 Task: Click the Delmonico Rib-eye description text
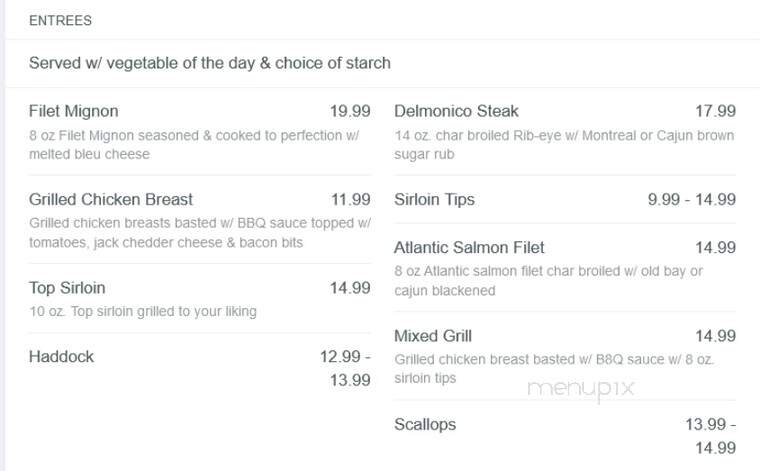[564, 144]
